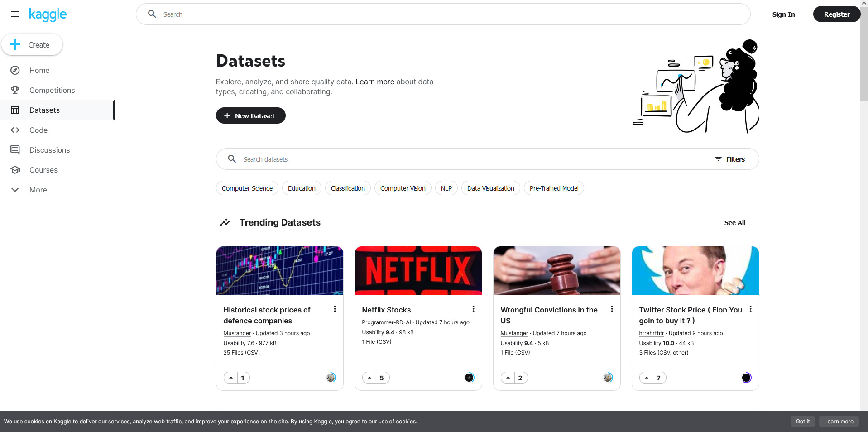This screenshot has width=868, height=432.
Task: Click the Kaggle logo
Action: [x=48, y=14]
